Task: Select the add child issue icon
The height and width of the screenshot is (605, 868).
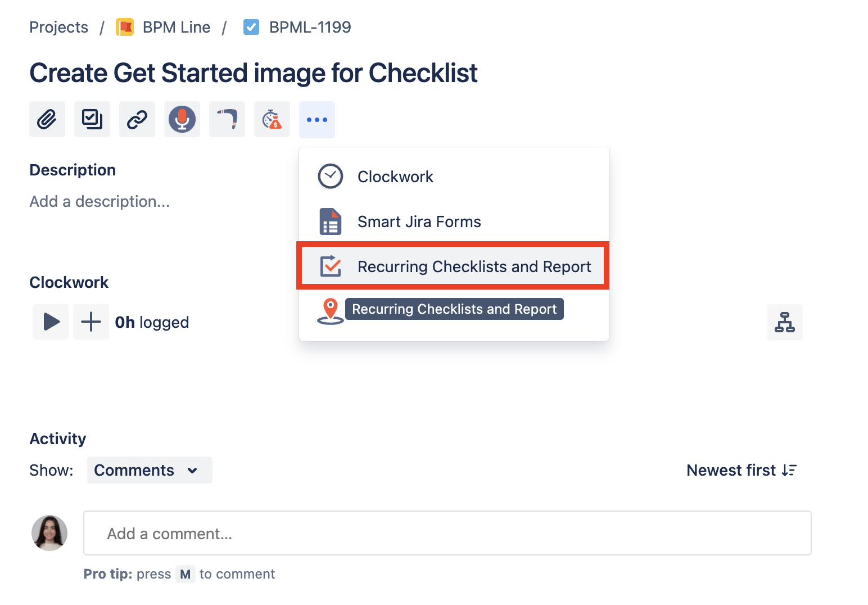Action: [92, 119]
